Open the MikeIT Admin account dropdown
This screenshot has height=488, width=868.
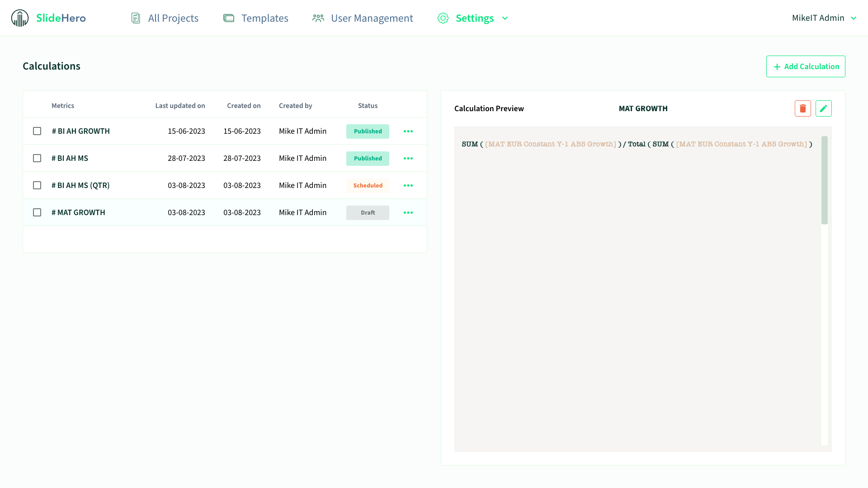click(824, 18)
